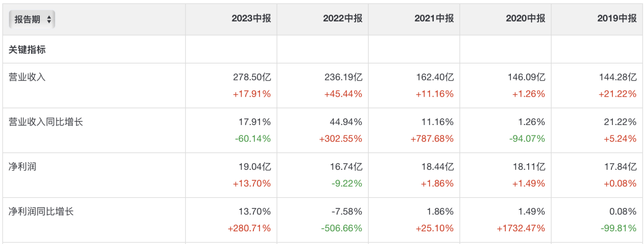Select the 2020中报 column header

(x=525, y=19)
